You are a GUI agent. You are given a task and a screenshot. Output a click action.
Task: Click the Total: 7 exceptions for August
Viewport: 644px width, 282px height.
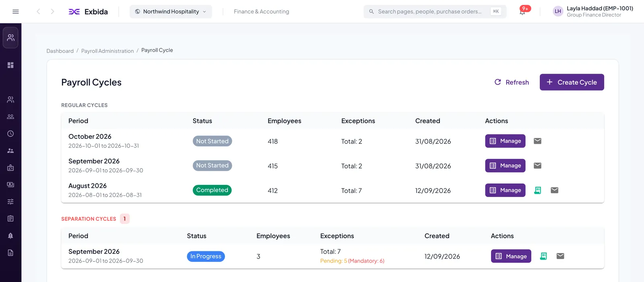(x=351, y=191)
